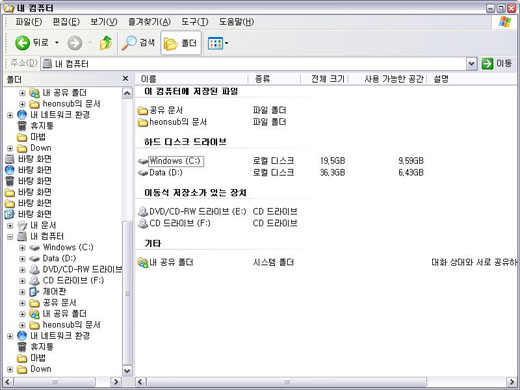The height and width of the screenshot is (390, 520).
Task: Click folder tree vertical scrollbar thumb
Action: [127, 293]
